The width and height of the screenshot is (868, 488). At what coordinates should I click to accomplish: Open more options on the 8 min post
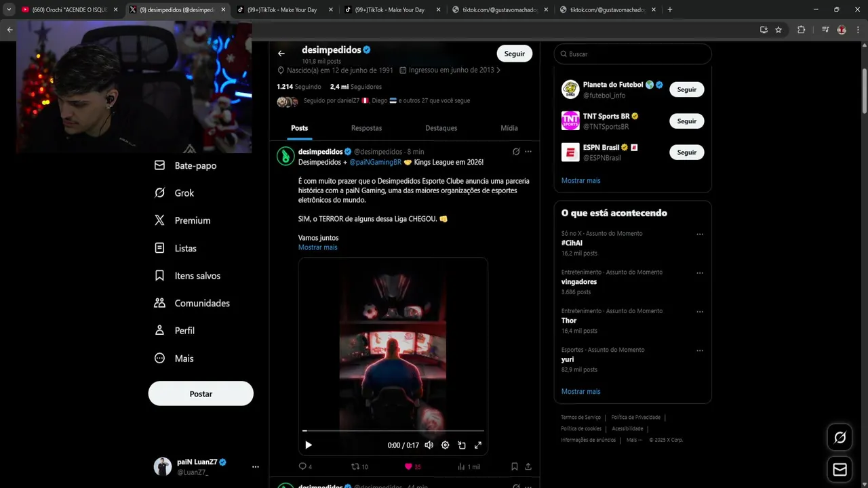528,152
